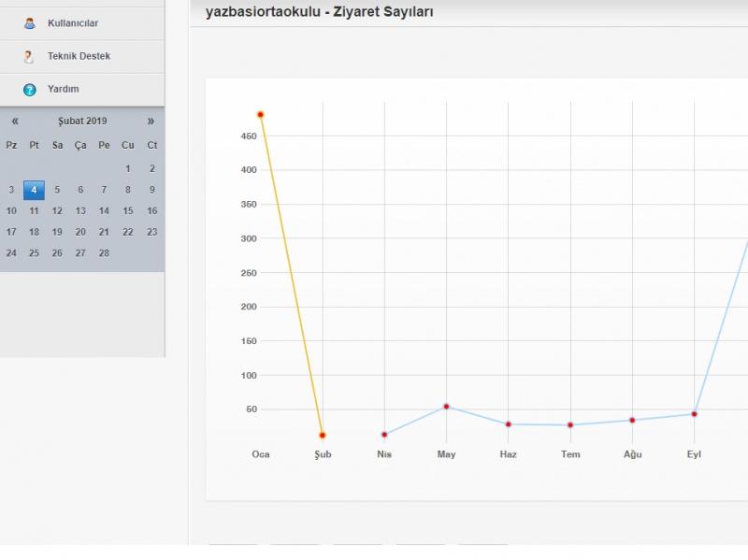The image size is (748, 560).
Task: Click the Yardım question mark icon
Action: click(30, 90)
